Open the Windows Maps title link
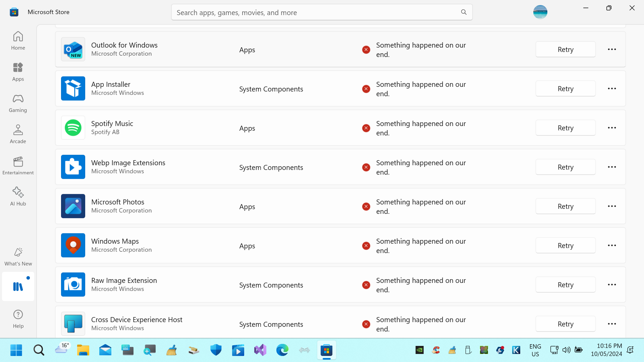 click(115, 241)
